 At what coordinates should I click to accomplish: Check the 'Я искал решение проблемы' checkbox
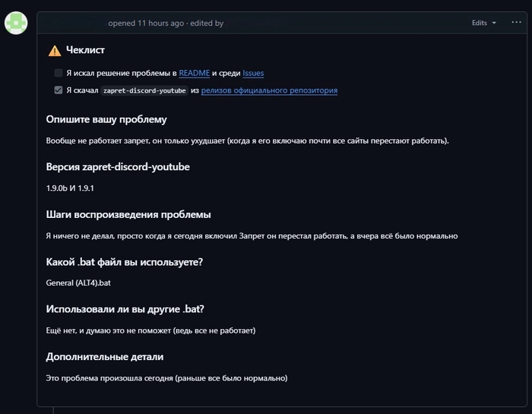[x=59, y=73]
